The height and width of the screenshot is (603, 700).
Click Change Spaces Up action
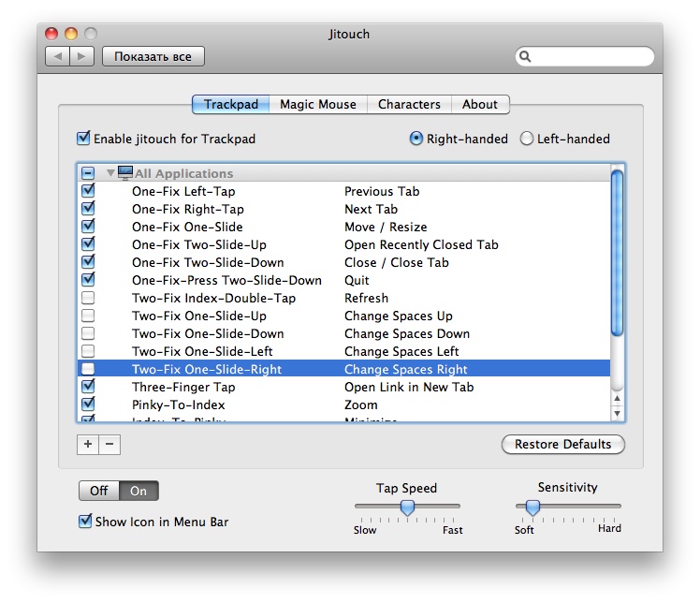pyautogui.click(x=399, y=316)
